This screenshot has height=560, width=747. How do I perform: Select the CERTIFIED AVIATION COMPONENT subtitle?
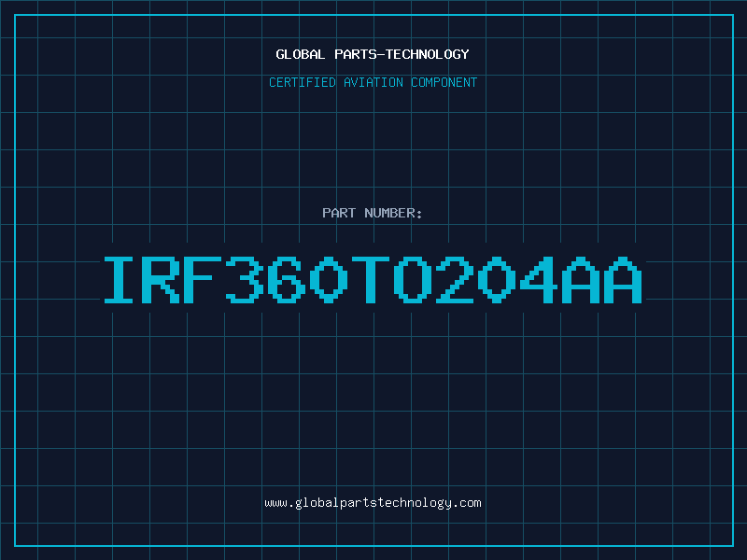(x=373, y=82)
